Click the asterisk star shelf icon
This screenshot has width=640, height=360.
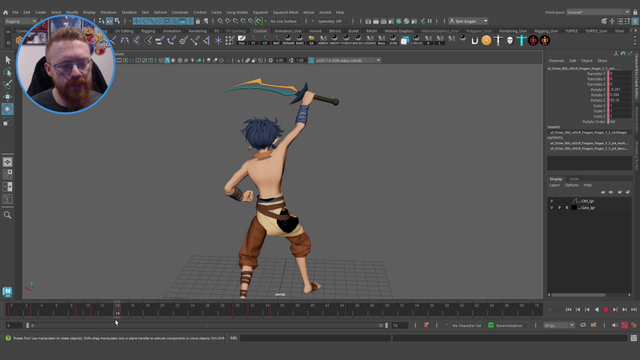pyautogui.click(x=218, y=40)
